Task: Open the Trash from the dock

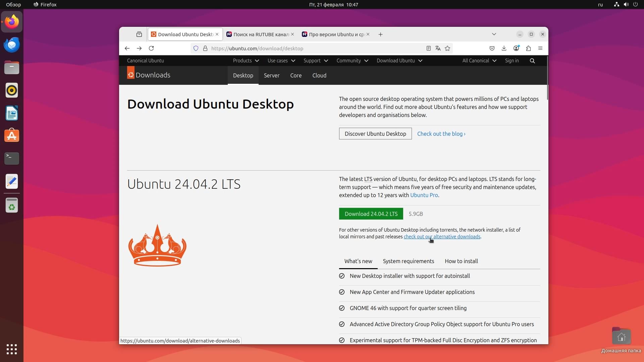Action: tap(12, 205)
